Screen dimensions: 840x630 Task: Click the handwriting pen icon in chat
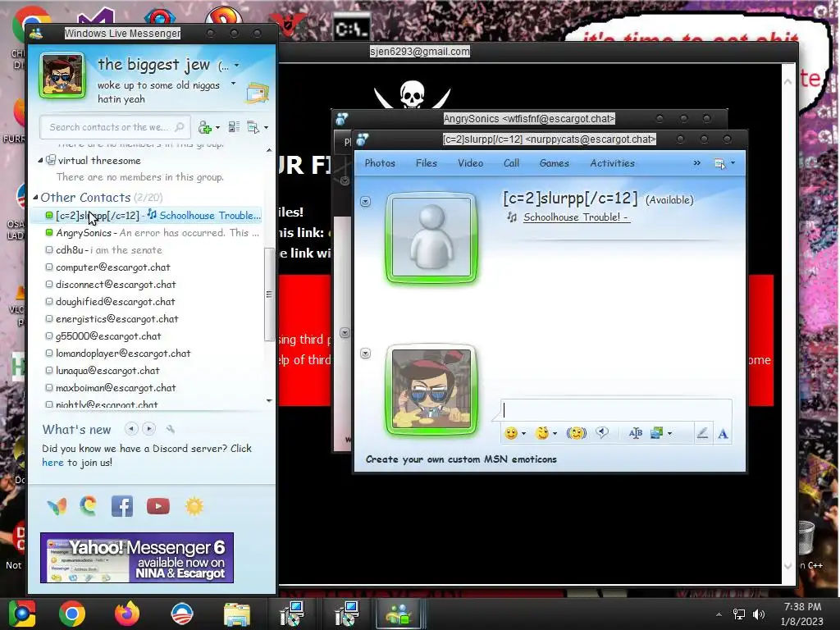tap(702, 433)
